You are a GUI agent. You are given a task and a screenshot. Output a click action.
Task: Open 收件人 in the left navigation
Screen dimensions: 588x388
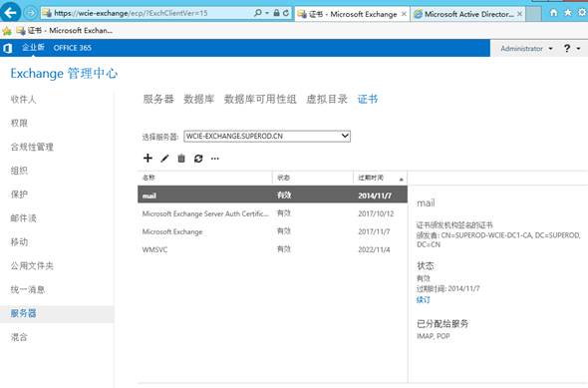23,100
